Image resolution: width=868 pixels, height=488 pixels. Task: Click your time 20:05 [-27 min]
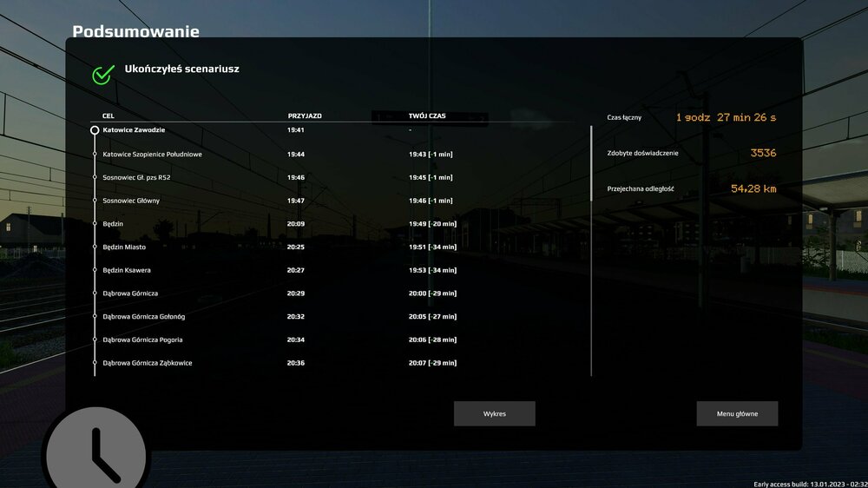click(x=433, y=317)
